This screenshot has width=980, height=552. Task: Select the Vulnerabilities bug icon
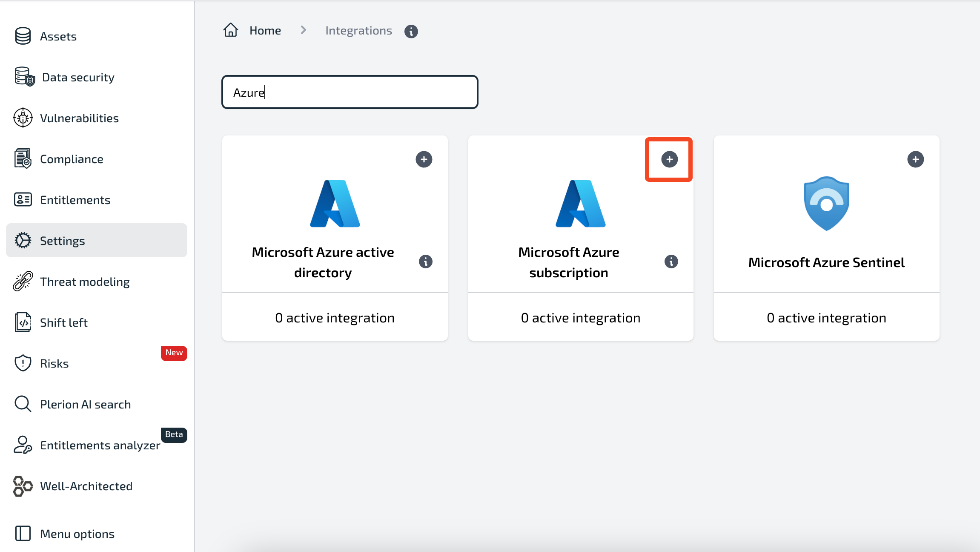[23, 118]
